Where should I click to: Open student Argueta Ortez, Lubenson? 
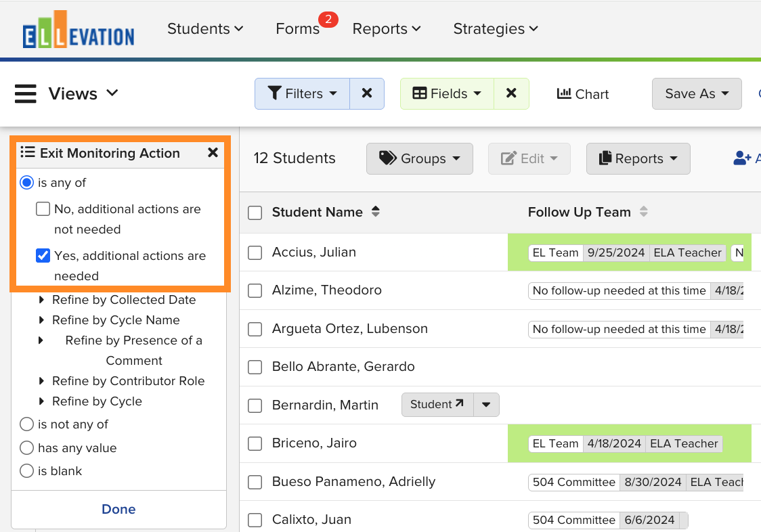349,329
